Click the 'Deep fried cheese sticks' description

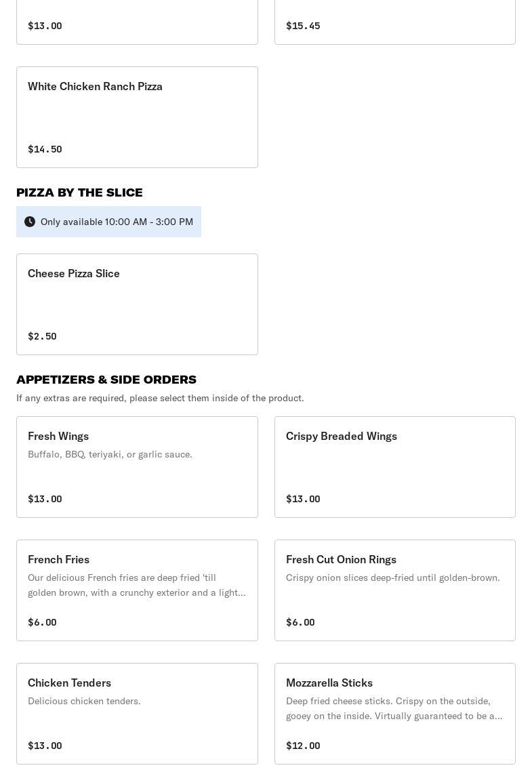[x=394, y=708]
